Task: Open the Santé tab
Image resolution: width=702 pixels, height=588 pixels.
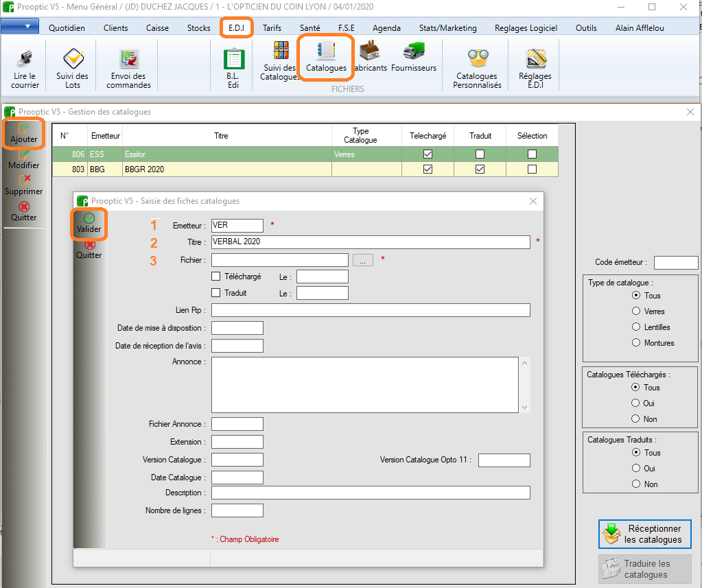Action: (309, 27)
